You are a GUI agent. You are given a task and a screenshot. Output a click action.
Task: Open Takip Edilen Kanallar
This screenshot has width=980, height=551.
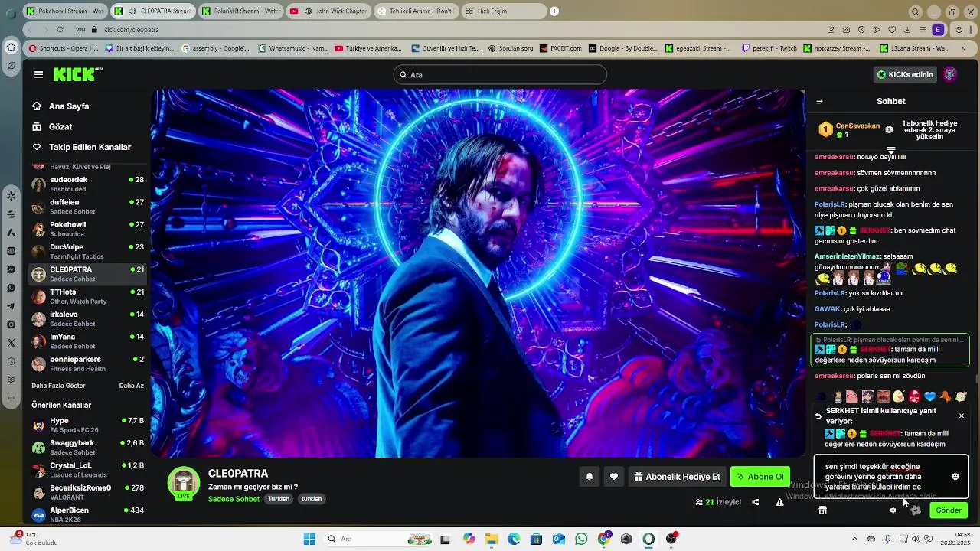(x=90, y=147)
